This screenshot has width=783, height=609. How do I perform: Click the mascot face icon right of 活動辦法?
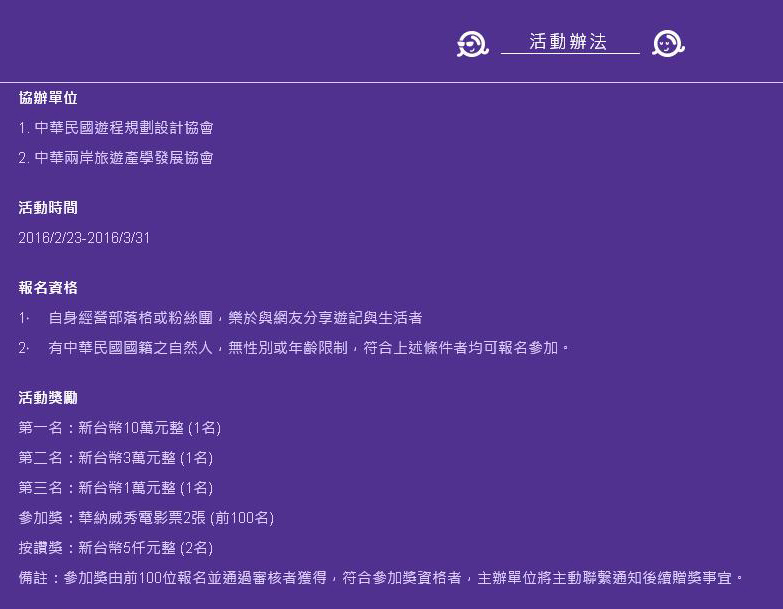tap(668, 44)
